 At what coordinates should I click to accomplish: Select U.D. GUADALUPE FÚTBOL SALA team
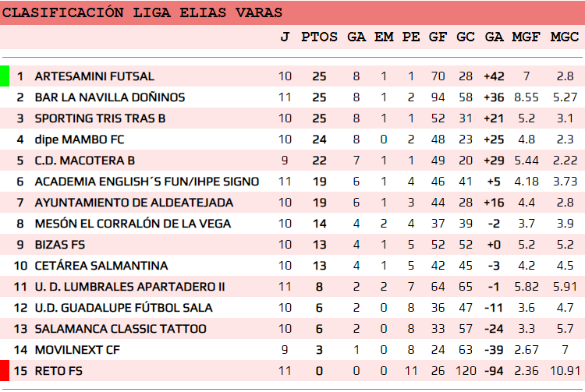(x=123, y=308)
